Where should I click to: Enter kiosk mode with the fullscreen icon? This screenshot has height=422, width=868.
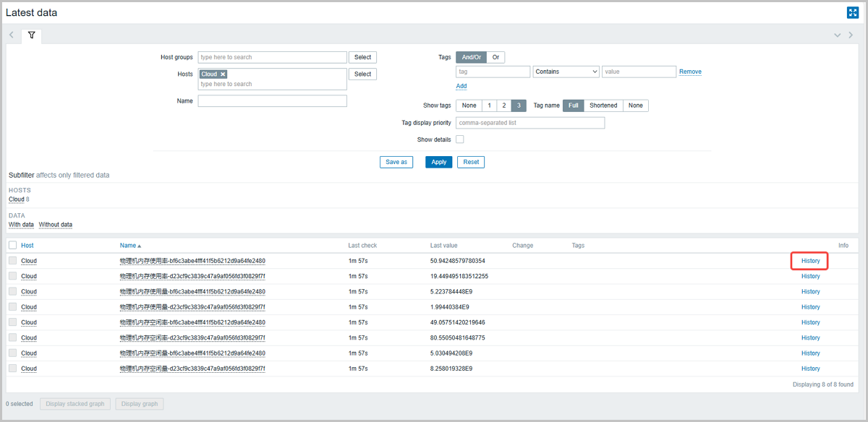tap(852, 12)
